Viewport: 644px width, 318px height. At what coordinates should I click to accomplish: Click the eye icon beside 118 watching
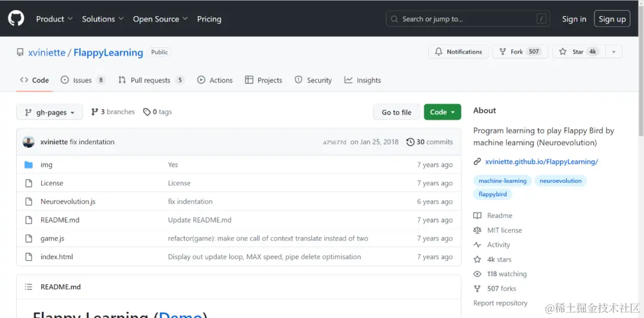[x=477, y=274]
